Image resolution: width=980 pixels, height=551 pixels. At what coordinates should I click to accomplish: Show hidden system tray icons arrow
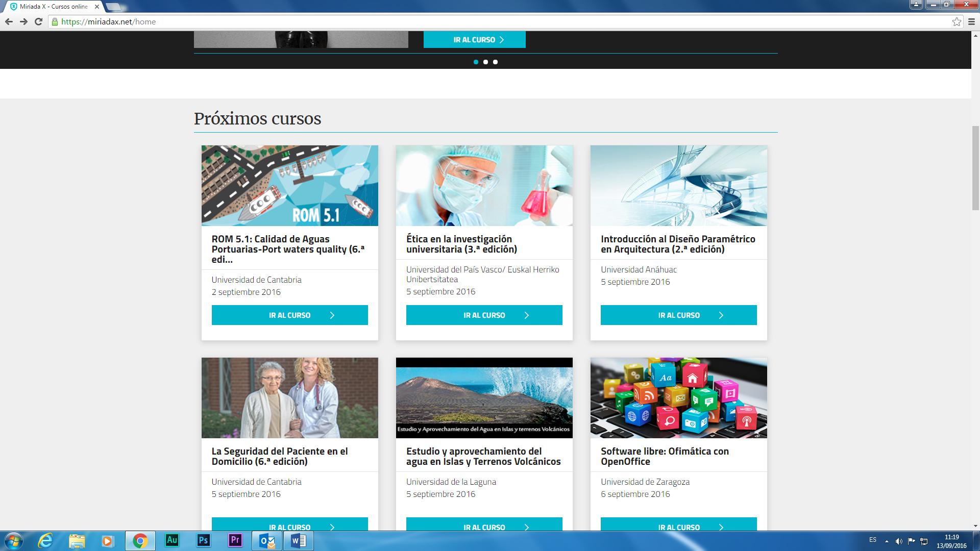[887, 541]
